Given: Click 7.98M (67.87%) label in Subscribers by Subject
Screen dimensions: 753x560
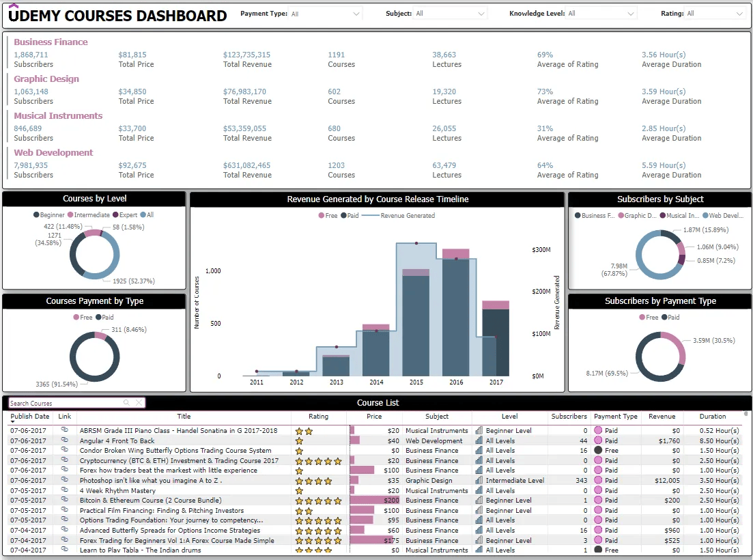Looking at the screenshot, I should click(614, 270).
